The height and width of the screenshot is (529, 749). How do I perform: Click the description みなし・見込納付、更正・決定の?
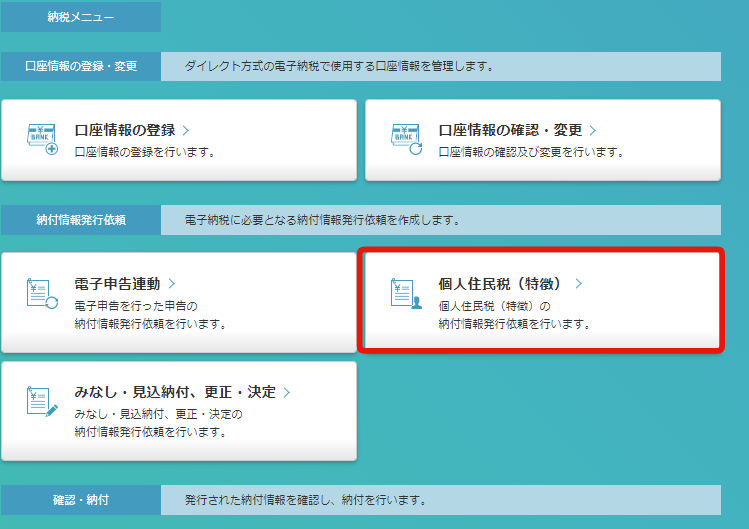point(159,414)
